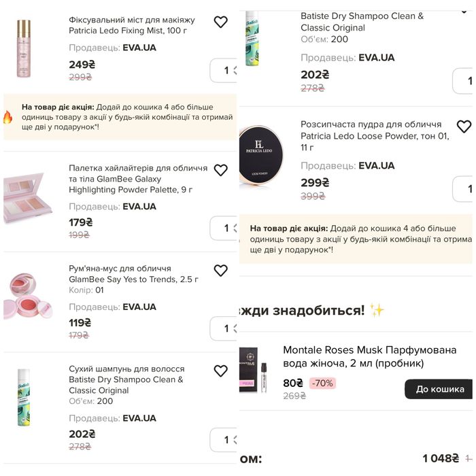Image resolution: width=476 pixels, height=476 pixels.
Task: Expand quantity dropdown for GlamBee blush
Action: tap(224, 328)
